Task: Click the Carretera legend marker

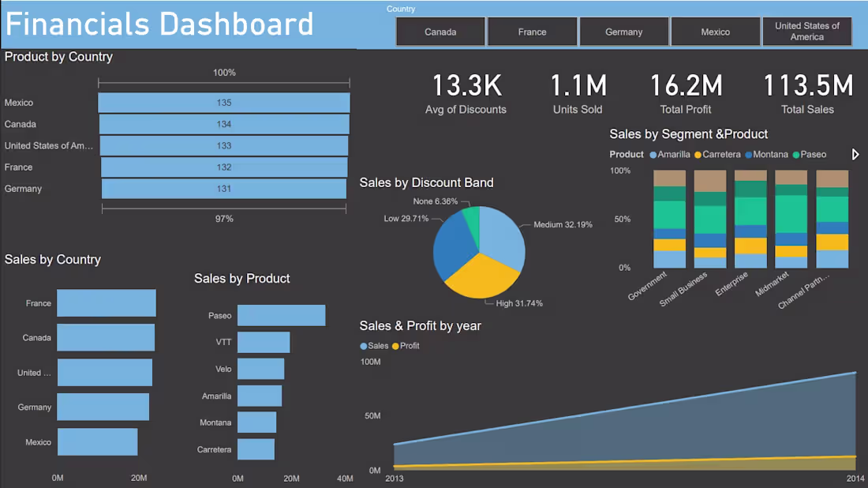Action: tap(698, 155)
